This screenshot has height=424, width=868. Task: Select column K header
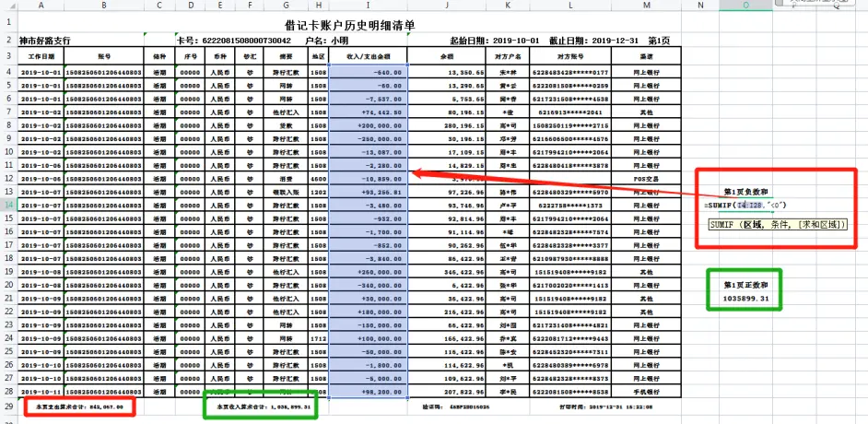pyautogui.click(x=508, y=5)
